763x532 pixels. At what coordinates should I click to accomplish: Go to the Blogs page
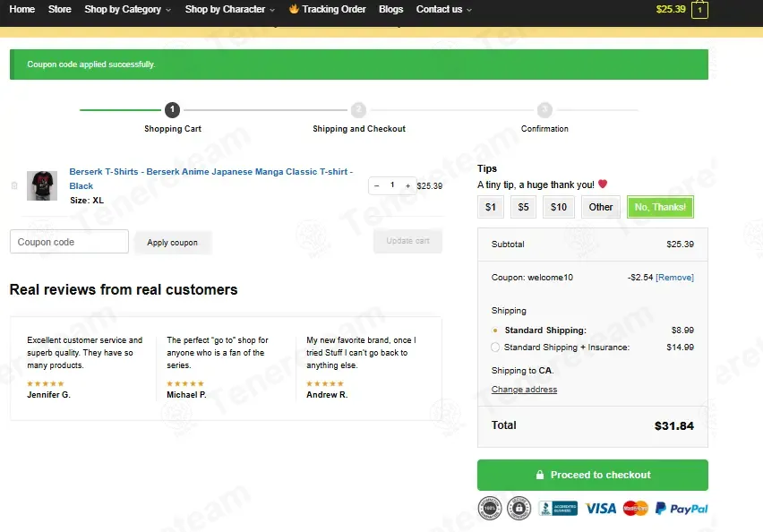click(390, 9)
